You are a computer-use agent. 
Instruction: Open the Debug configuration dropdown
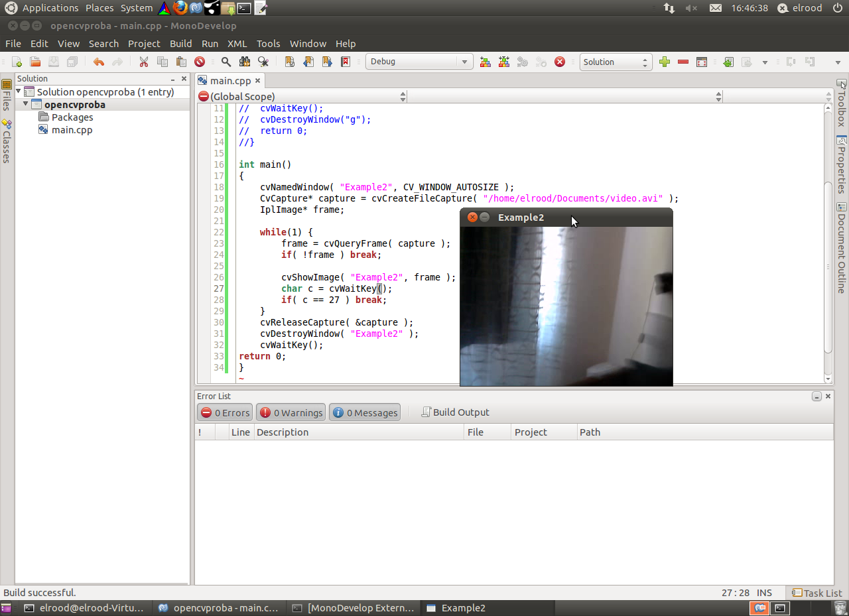[x=419, y=62]
